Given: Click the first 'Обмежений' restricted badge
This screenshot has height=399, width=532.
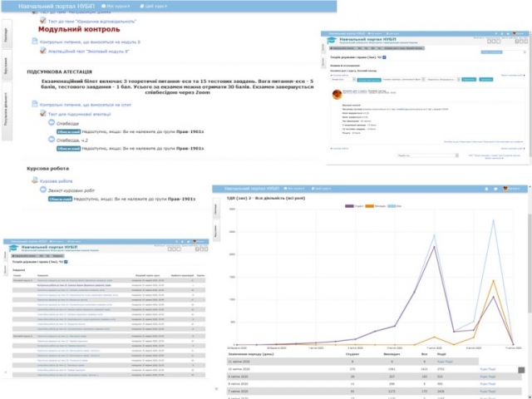Looking at the screenshot, I should (x=68, y=131).
